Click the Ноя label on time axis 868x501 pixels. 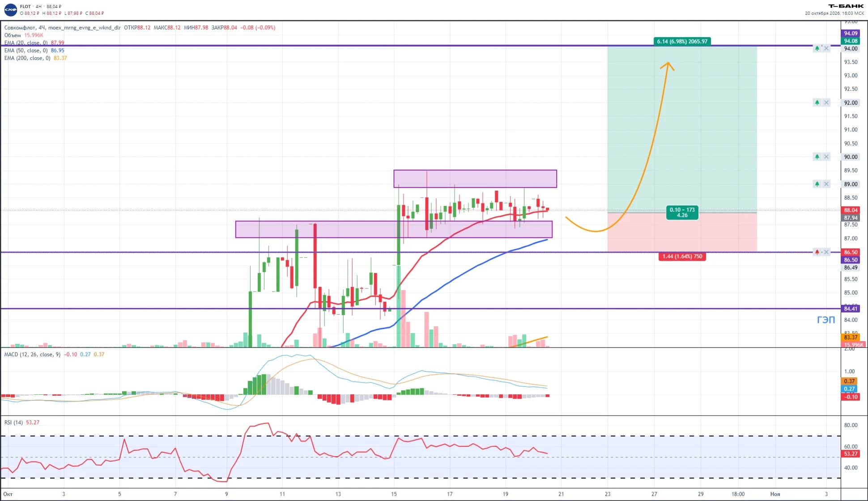(775, 494)
